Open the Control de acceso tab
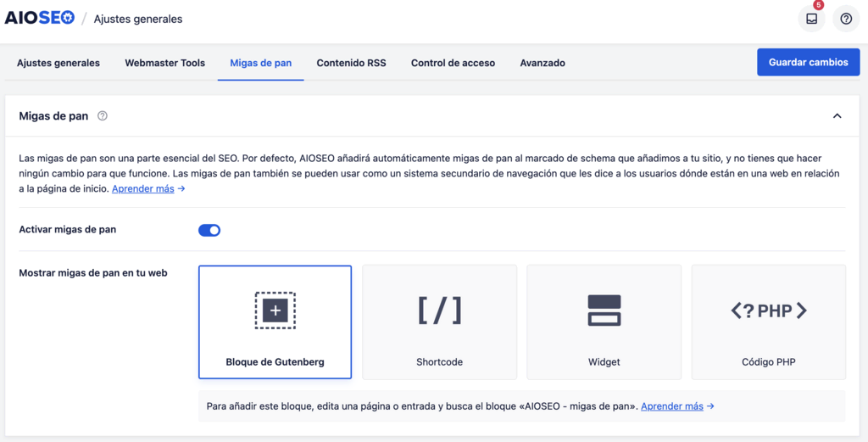This screenshot has width=868, height=442. (x=453, y=63)
